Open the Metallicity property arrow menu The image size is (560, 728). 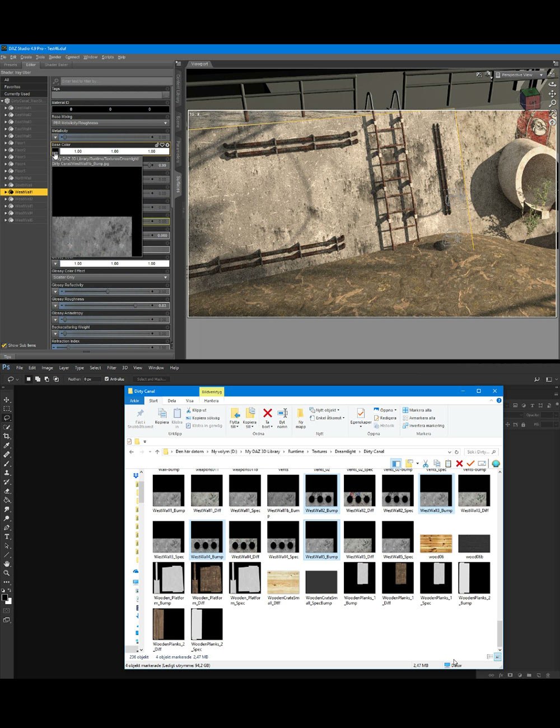pyautogui.click(x=55, y=137)
